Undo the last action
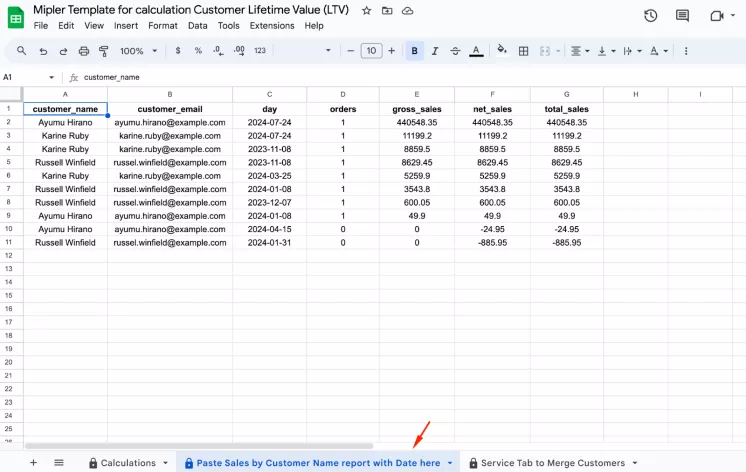 [43, 51]
